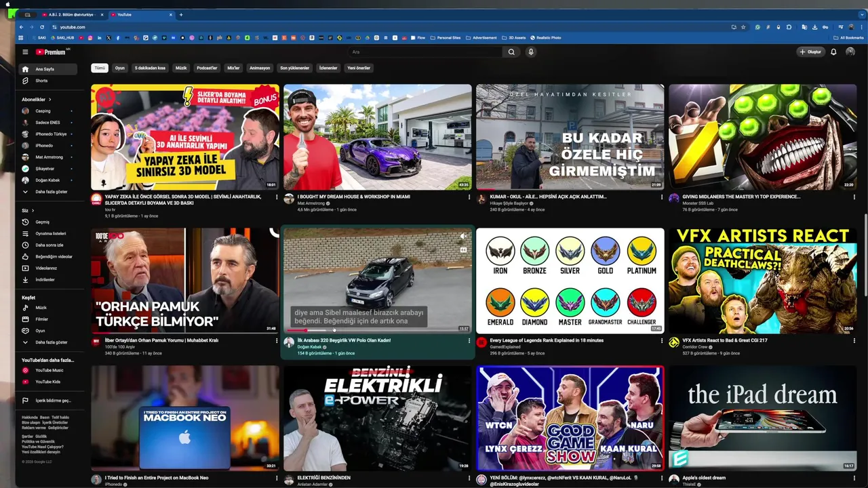Close the YouTube browser tab

[x=172, y=14]
